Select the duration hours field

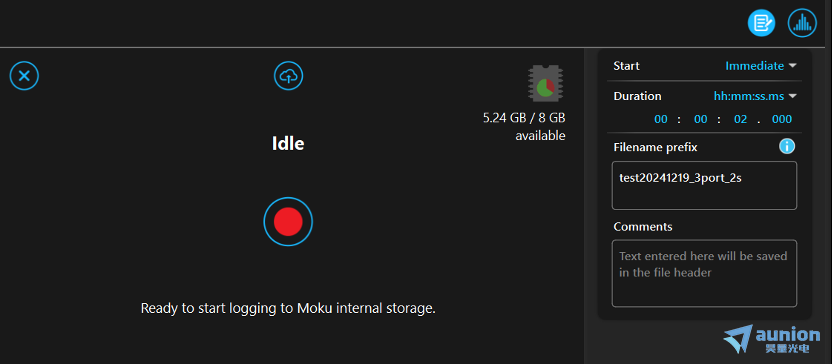click(x=661, y=119)
